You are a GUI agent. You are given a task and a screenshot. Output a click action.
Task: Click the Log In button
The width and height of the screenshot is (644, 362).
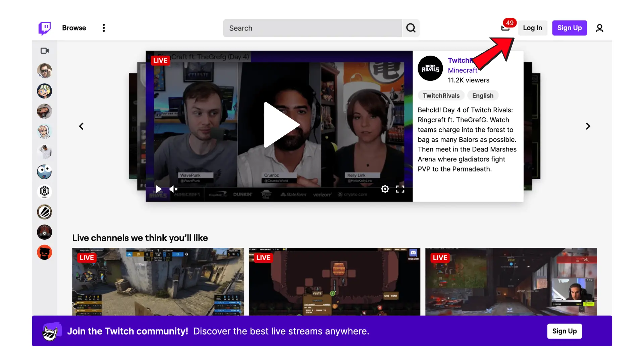coord(533,28)
